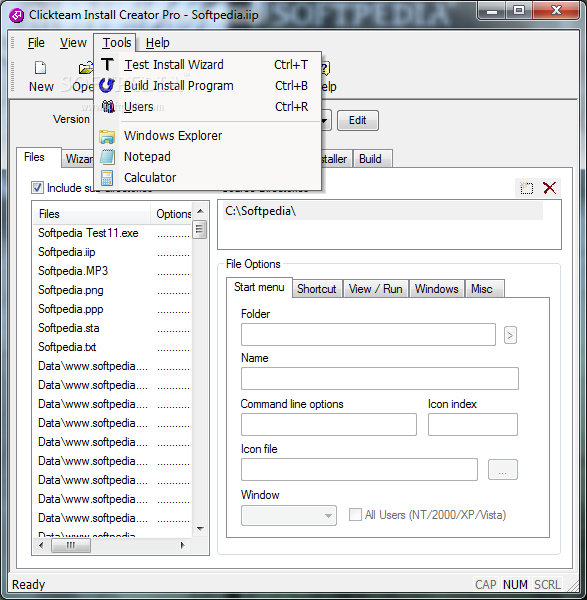Click the Test Install Wizard T icon
The height and width of the screenshot is (600, 587).
[x=108, y=64]
